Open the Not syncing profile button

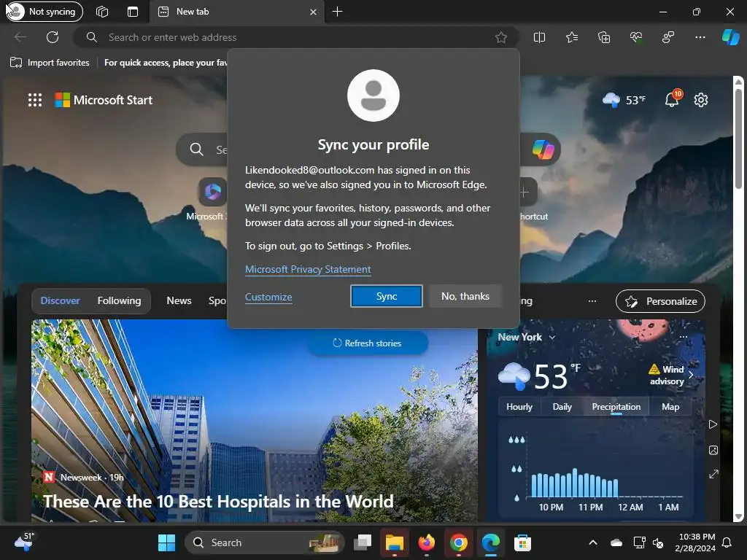click(44, 12)
